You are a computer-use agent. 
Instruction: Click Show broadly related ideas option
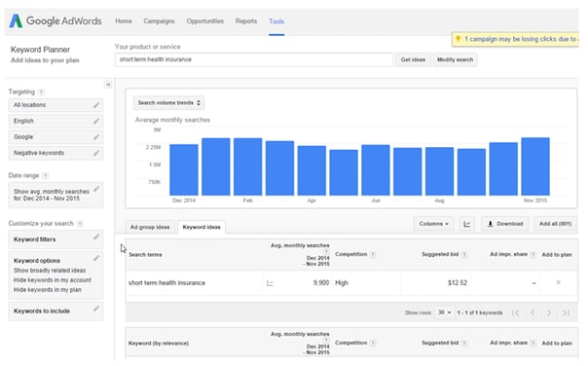[50, 271]
